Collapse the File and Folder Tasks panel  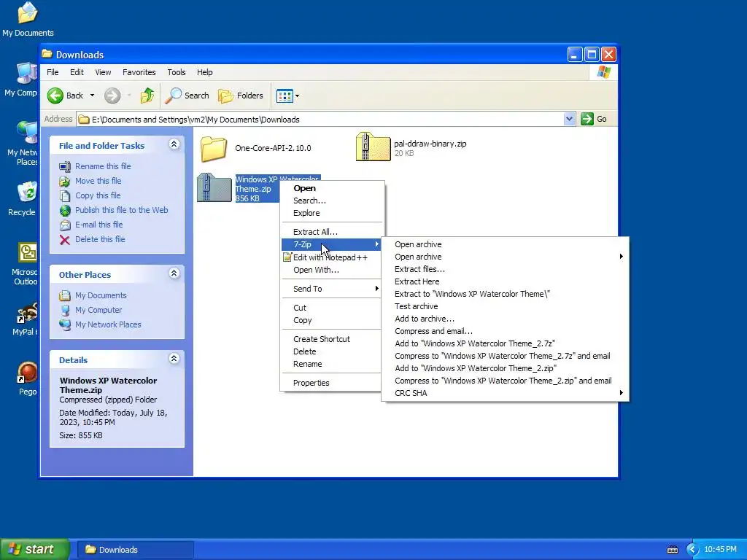[x=174, y=144]
